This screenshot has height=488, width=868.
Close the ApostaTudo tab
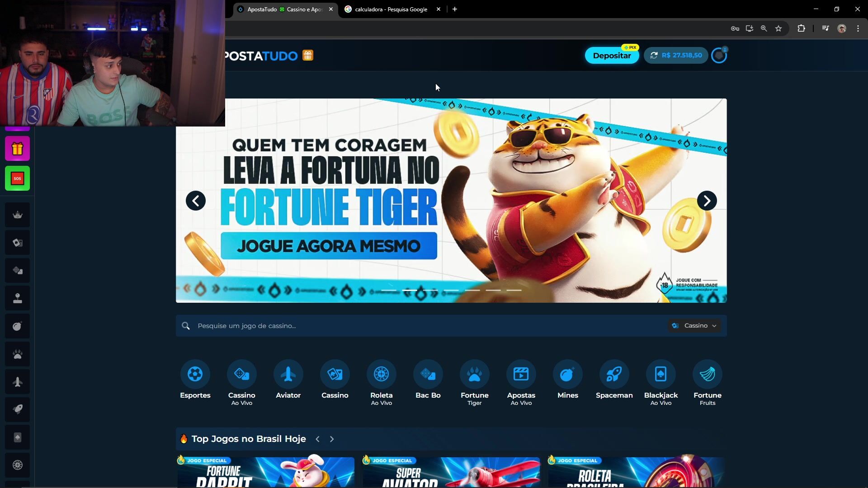point(331,9)
